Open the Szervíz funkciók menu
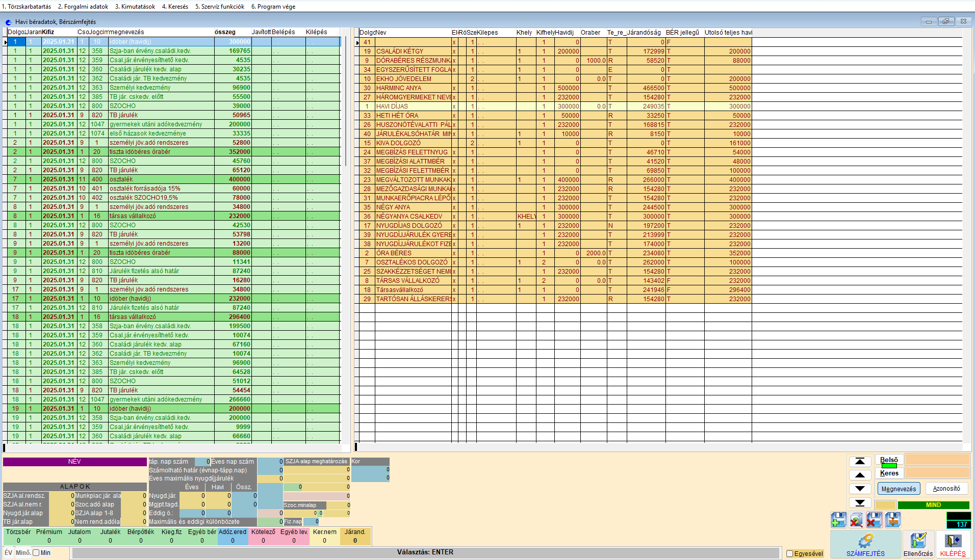Screen dimensions: 975x560 220,7
